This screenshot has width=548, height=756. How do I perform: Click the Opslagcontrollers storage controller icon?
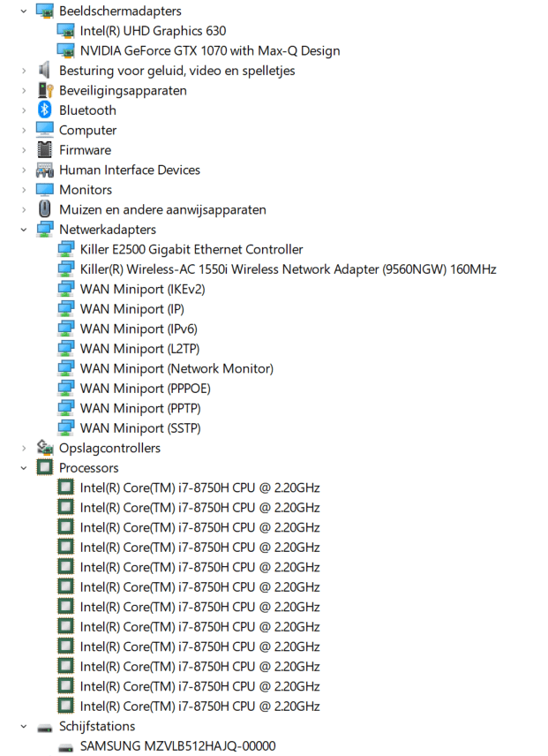tap(45, 448)
